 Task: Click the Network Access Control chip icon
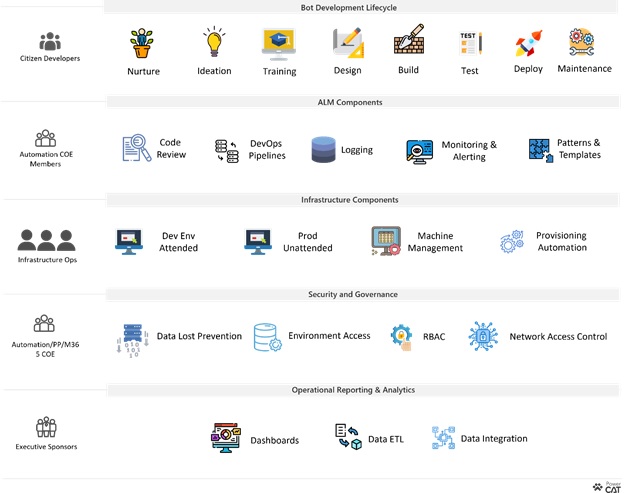click(483, 336)
